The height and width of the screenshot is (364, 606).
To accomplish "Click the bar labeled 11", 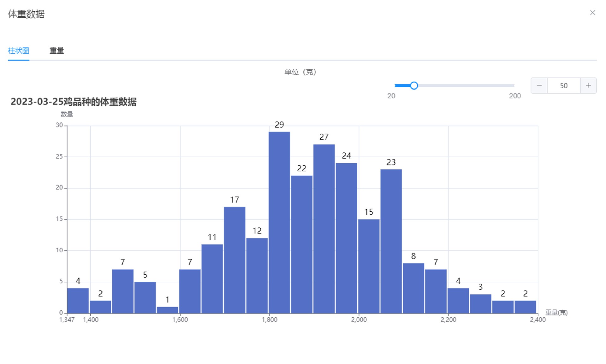I will tap(212, 279).
